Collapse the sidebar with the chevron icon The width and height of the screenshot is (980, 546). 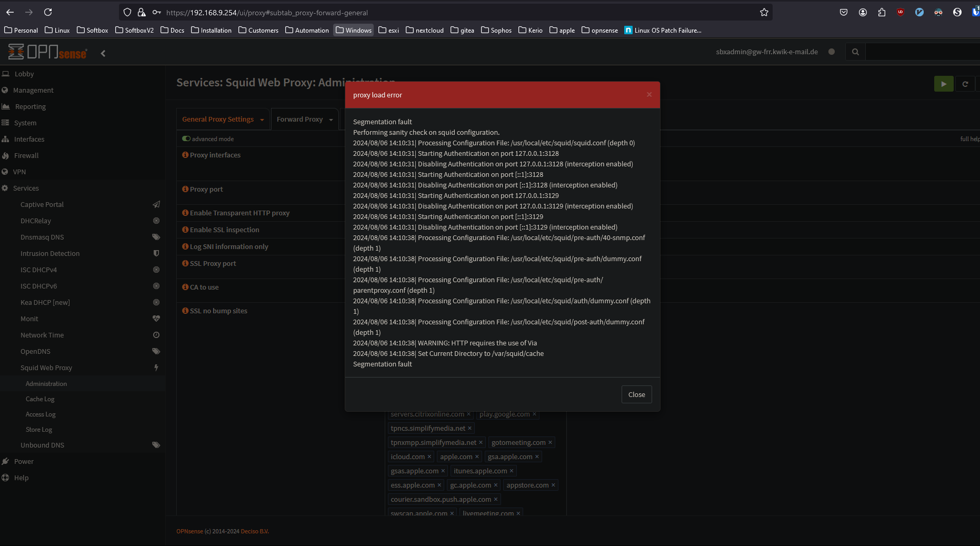[x=103, y=53]
